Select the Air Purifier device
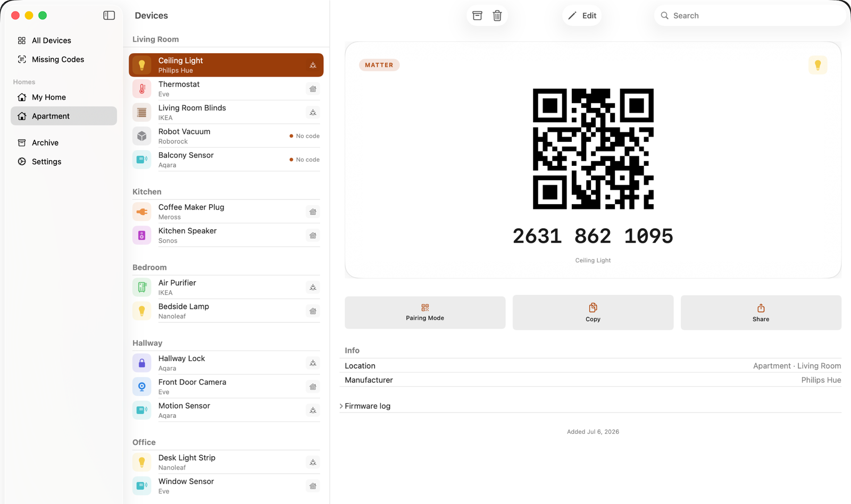Viewport: 851px width, 504px height. point(226,287)
